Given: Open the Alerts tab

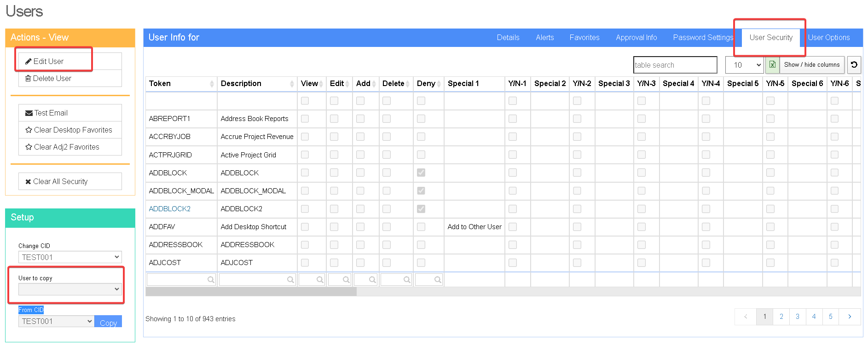Looking at the screenshot, I should coord(545,38).
